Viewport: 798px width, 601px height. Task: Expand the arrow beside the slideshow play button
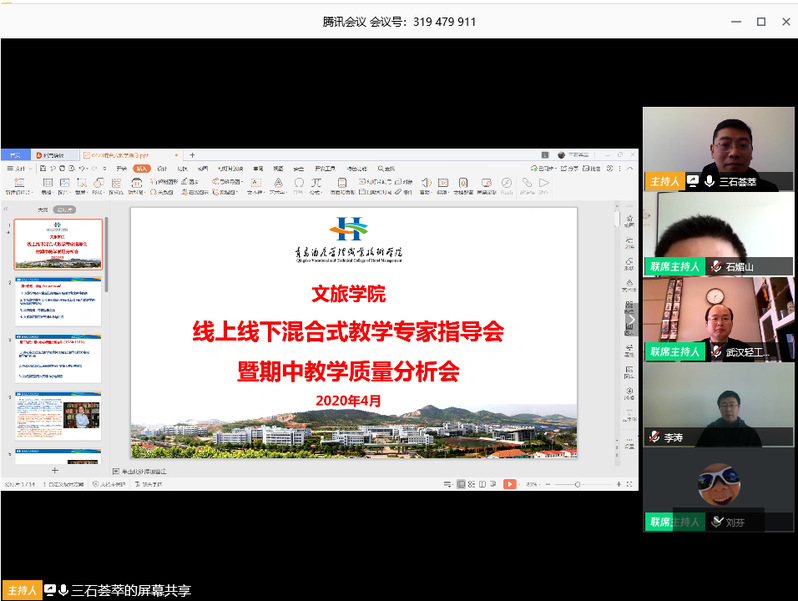521,484
